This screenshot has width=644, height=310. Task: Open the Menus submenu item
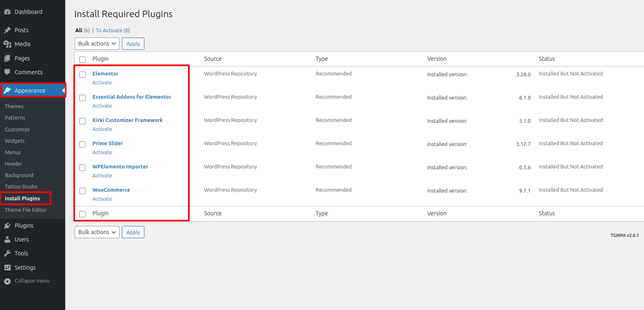13,152
